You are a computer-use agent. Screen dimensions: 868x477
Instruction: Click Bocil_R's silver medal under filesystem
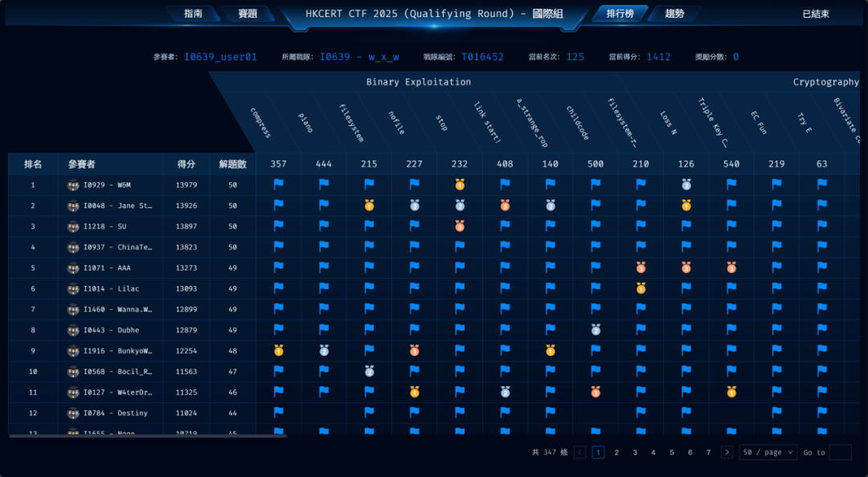(369, 371)
